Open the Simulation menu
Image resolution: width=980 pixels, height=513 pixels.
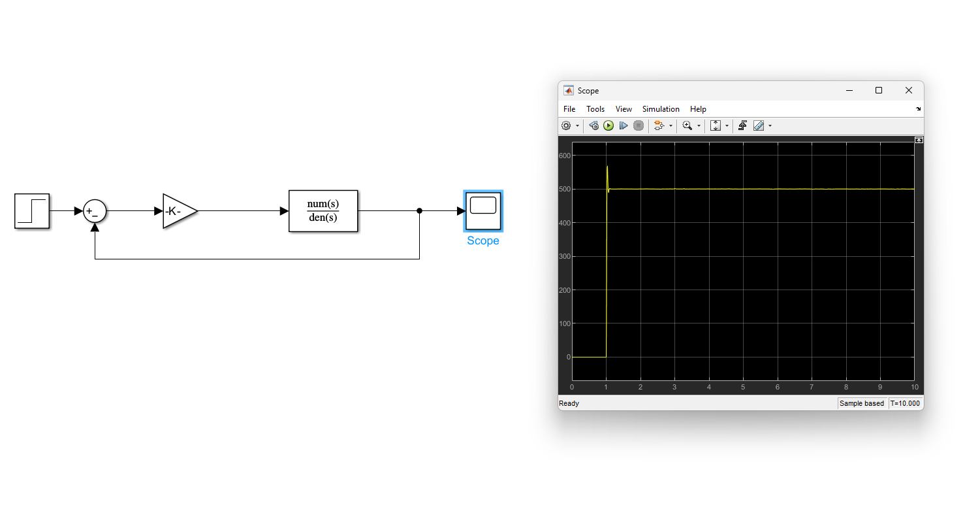[x=661, y=109]
